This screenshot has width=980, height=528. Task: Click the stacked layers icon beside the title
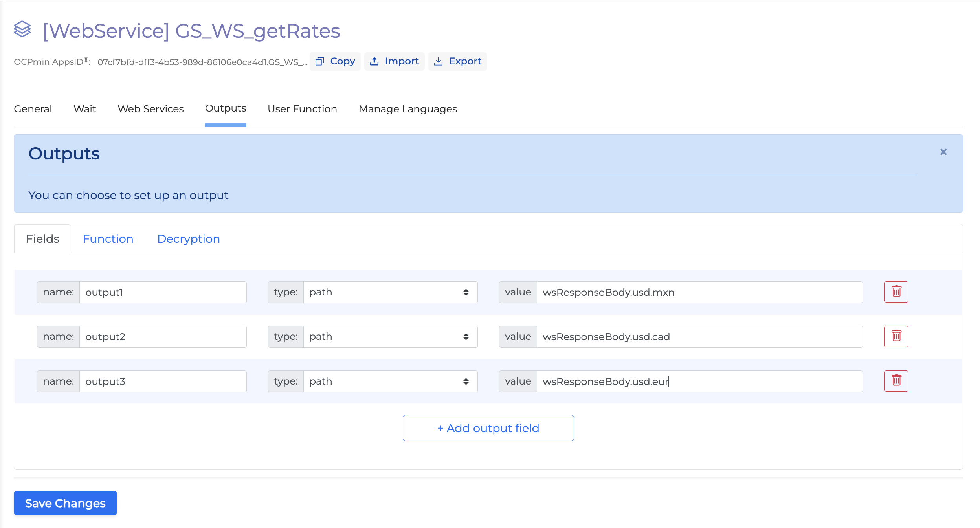[x=22, y=29]
